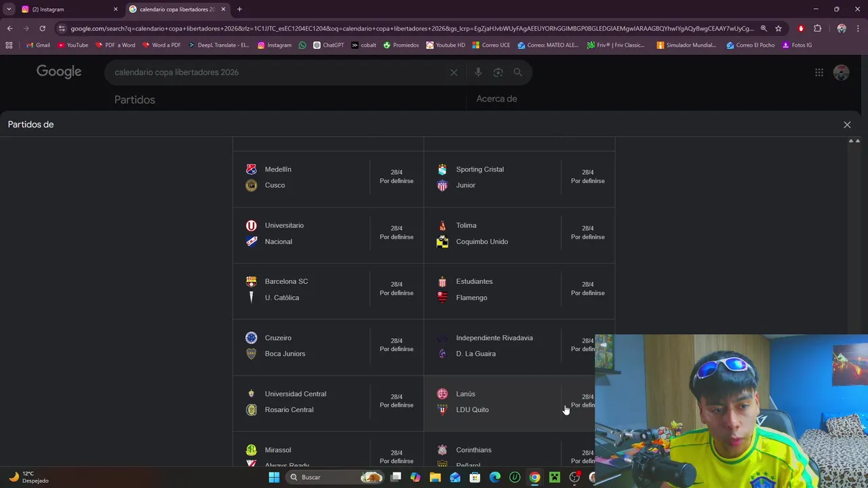The height and width of the screenshot is (488, 868).
Task: Open the ChatGPT bookmark
Action: click(x=328, y=45)
